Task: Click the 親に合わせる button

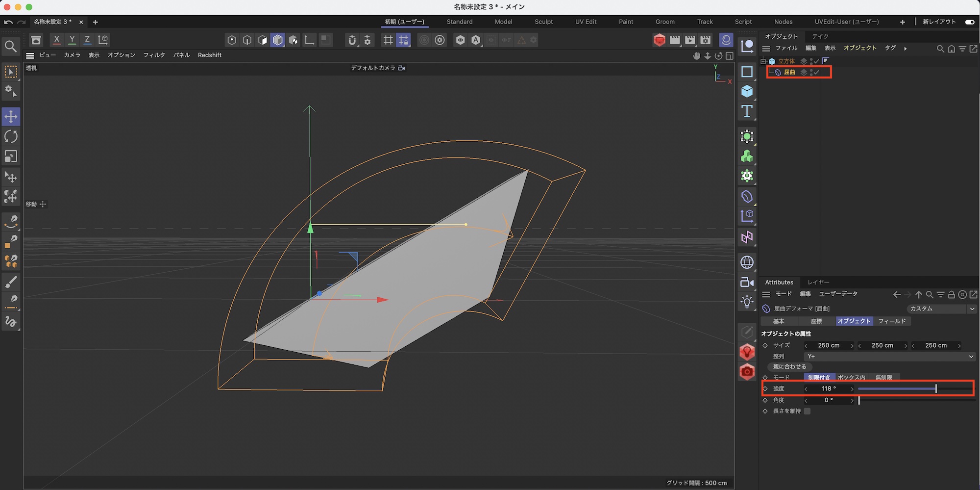Action: point(789,367)
